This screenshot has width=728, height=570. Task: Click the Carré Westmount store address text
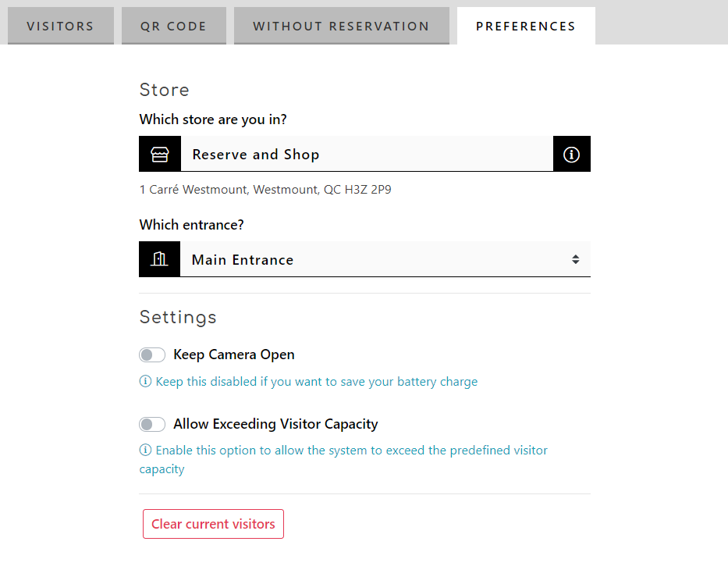click(x=265, y=190)
